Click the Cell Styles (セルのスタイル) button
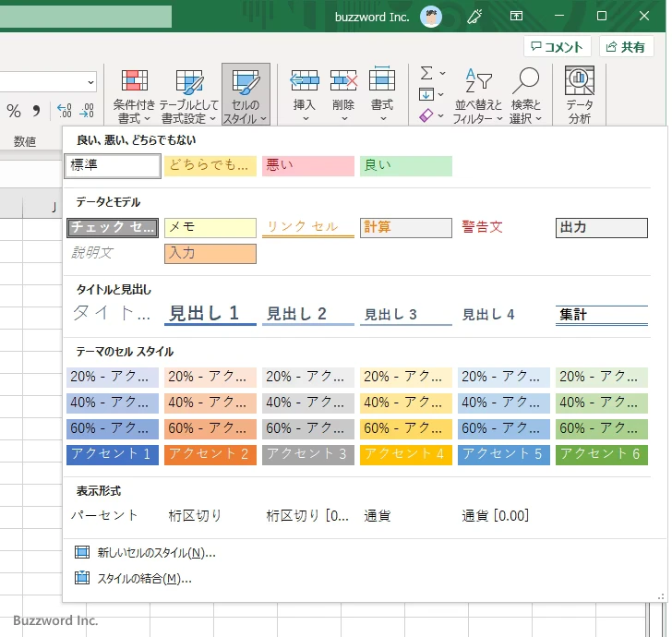 pyautogui.click(x=246, y=95)
